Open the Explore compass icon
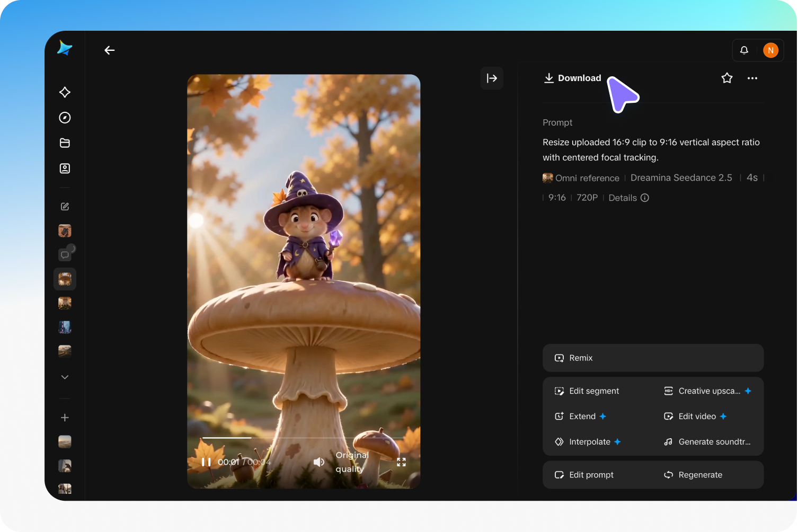Viewport: 798px width, 532px height. (x=65, y=118)
